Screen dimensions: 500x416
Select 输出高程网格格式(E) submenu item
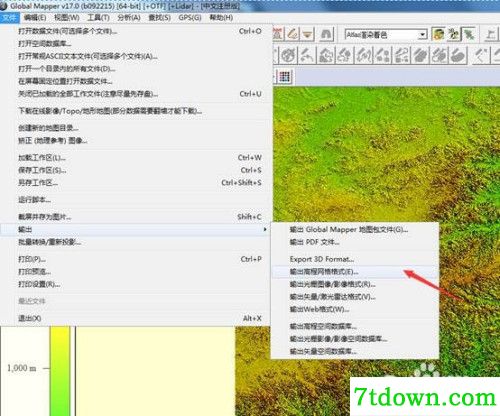[355, 272]
